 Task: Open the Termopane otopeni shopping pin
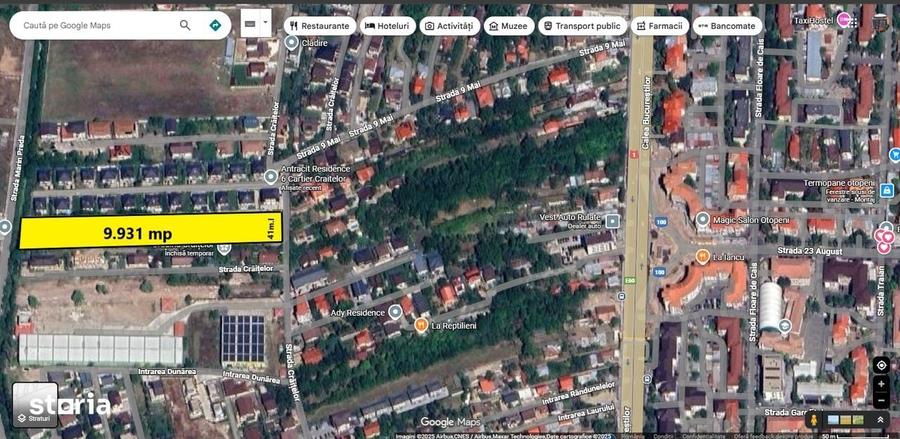(886, 190)
